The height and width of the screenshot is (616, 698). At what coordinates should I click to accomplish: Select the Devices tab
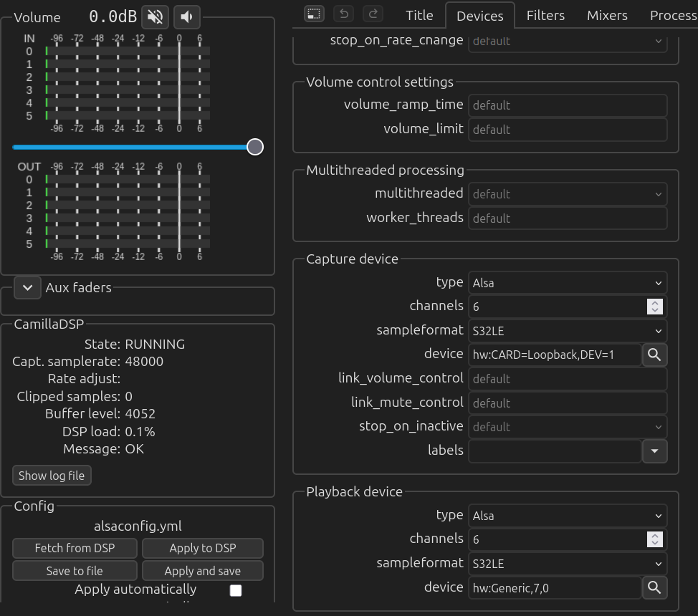480,16
